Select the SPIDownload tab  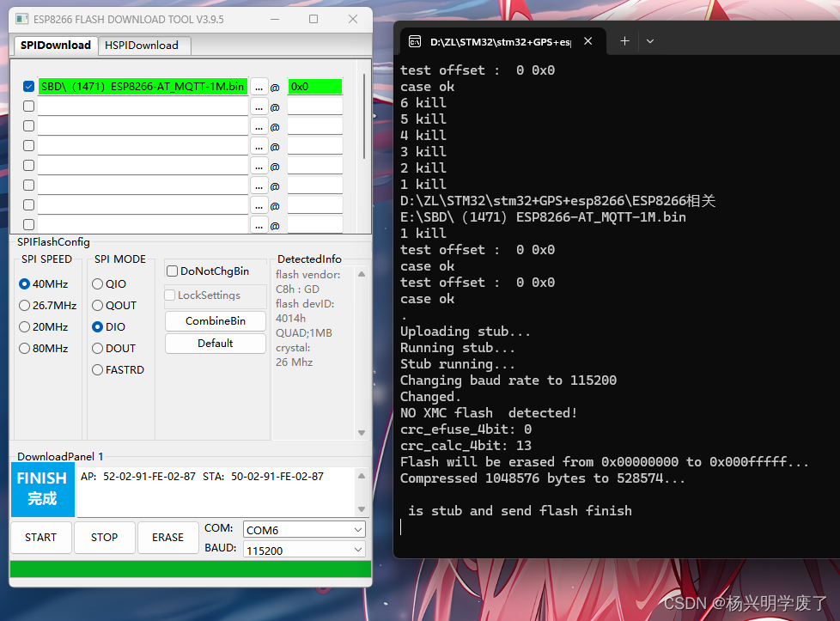(54, 46)
